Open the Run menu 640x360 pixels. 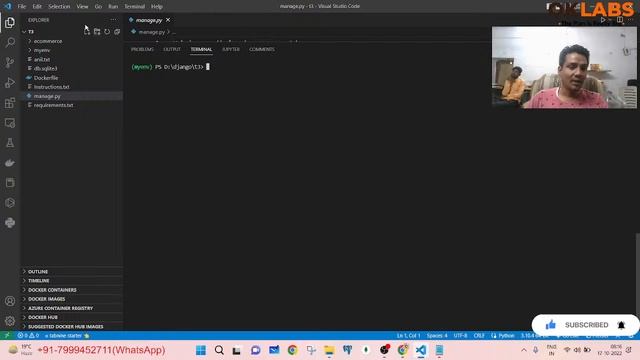[113, 7]
